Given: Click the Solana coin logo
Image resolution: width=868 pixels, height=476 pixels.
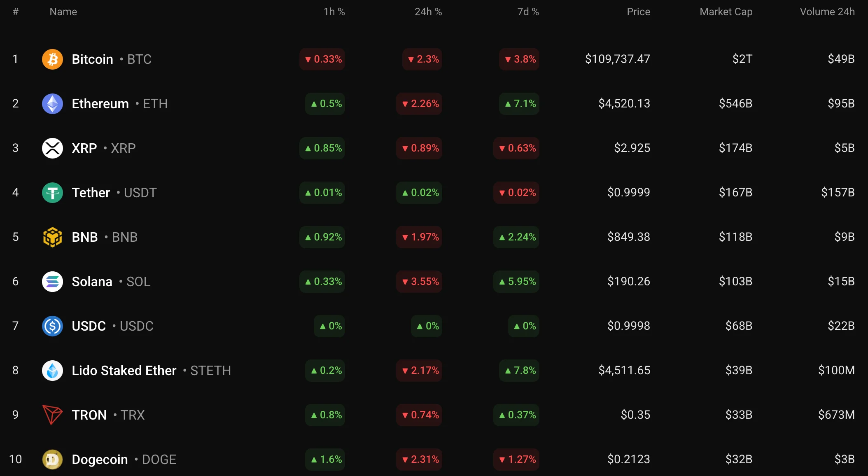Looking at the screenshot, I should (52, 282).
